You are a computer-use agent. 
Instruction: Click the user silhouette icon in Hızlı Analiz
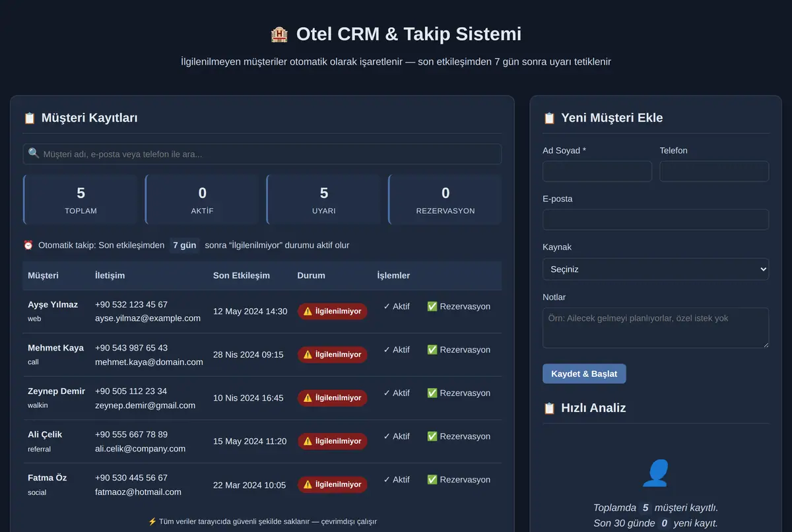click(x=656, y=473)
